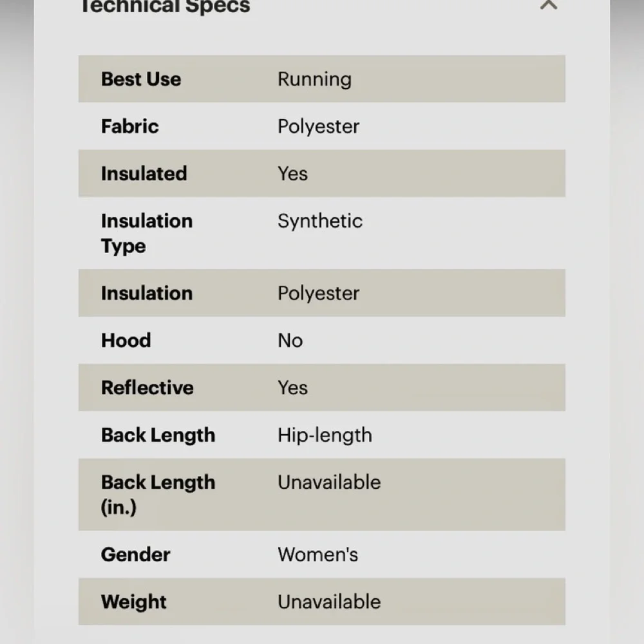Click the Reflective row label
This screenshot has width=644, height=644.
pyautogui.click(x=147, y=388)
